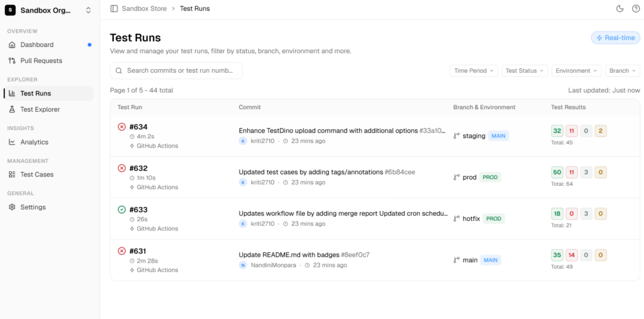
Task: Click Page 1 of 5 - 44 total text
Action: tap(142, 90)
